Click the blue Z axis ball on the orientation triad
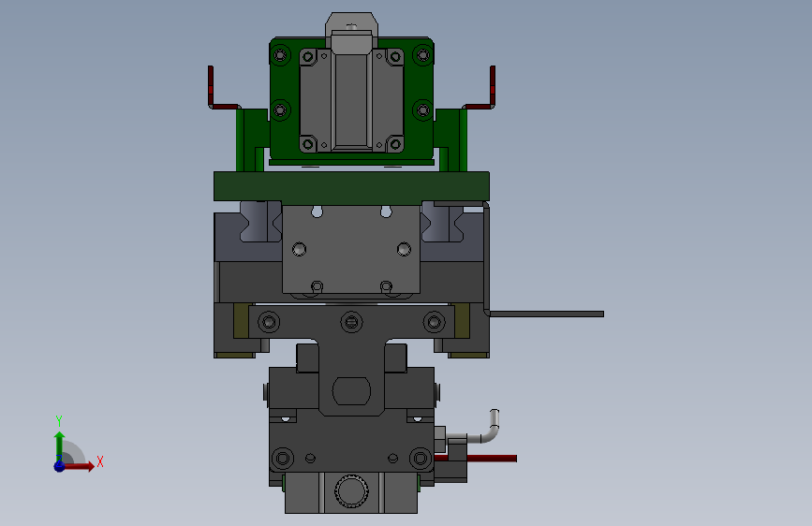The height and width of the screenshot is (526, 812). click(x=60, y=466)
